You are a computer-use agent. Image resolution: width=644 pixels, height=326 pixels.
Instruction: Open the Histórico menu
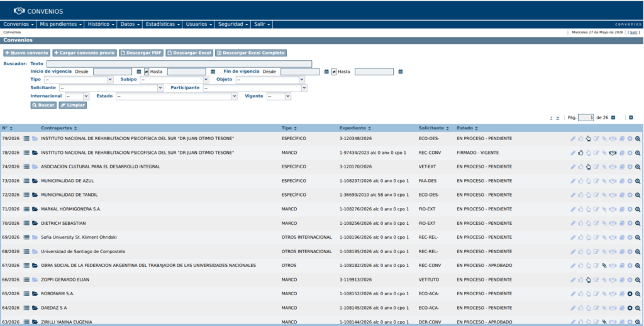point(101,24)
